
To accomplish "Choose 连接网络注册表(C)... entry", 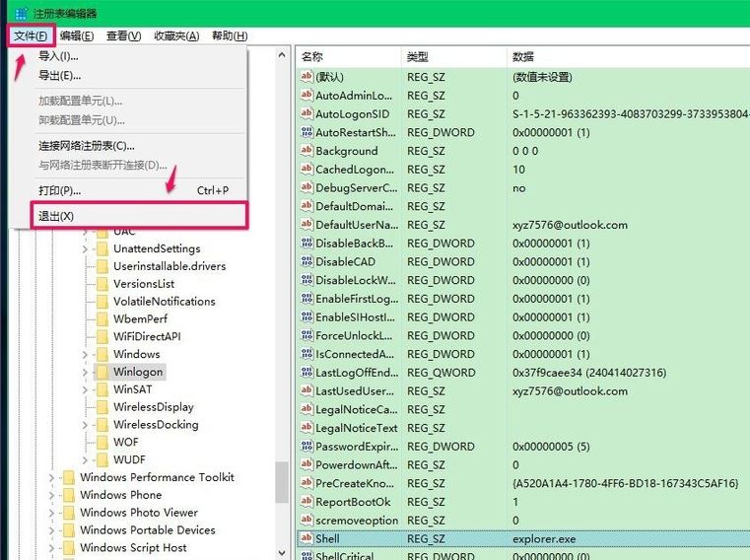I will (x=87, y=146).
